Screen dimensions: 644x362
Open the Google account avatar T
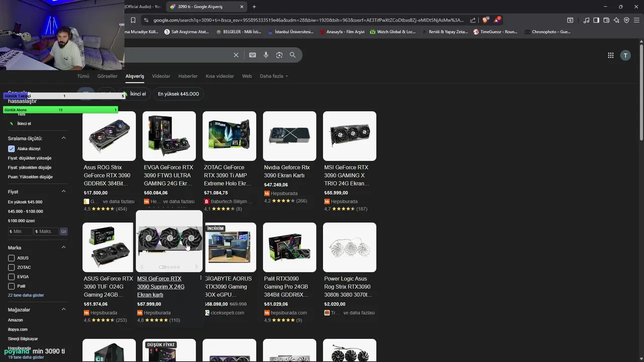click(625, 55)
